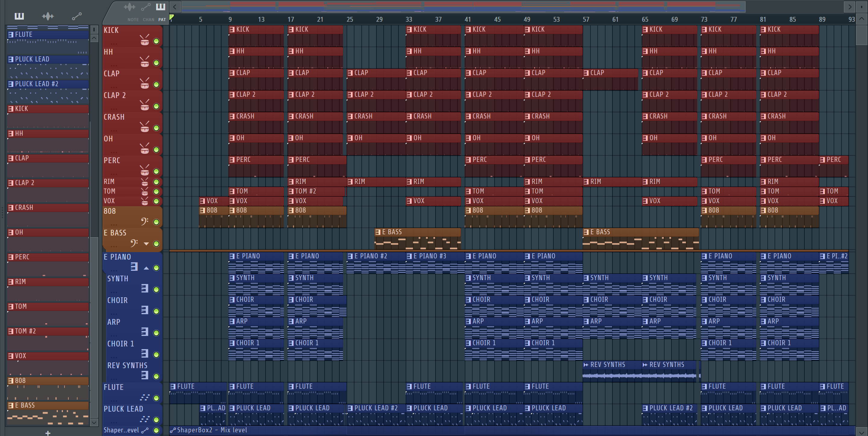Click the song overview minimap bar
The height and width of the screenshot is (436, 868).
463,6
